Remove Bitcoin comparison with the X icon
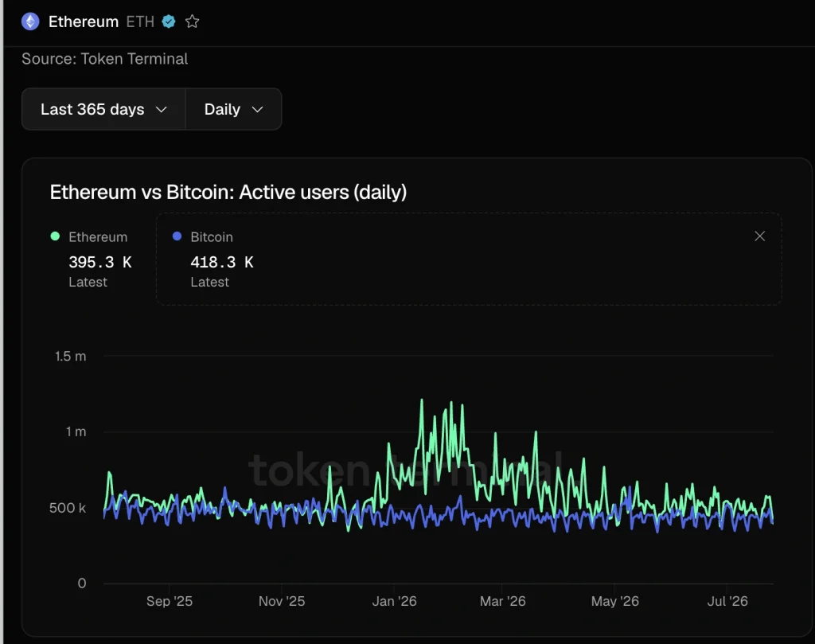Viewport: 815px width, 644px height. point(759,236)
